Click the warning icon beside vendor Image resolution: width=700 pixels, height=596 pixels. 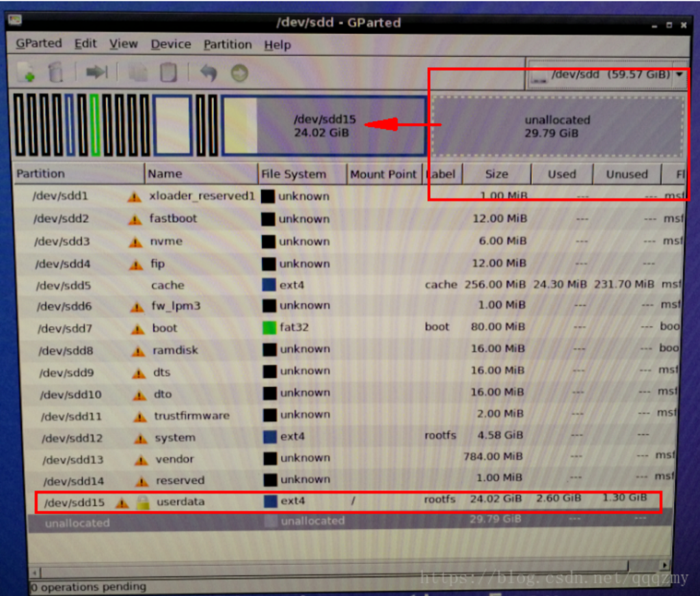(x=141, y=460)
